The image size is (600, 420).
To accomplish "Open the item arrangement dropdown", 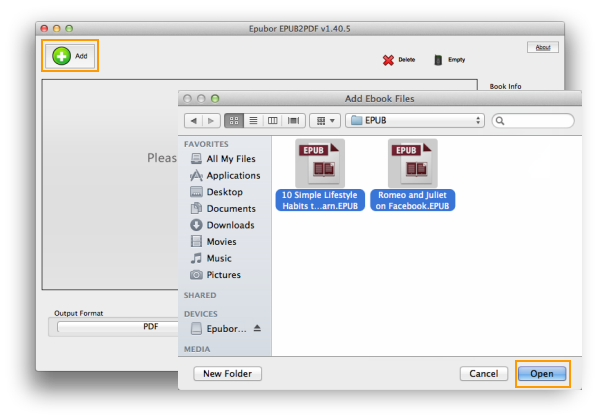I will pos(325,121).
